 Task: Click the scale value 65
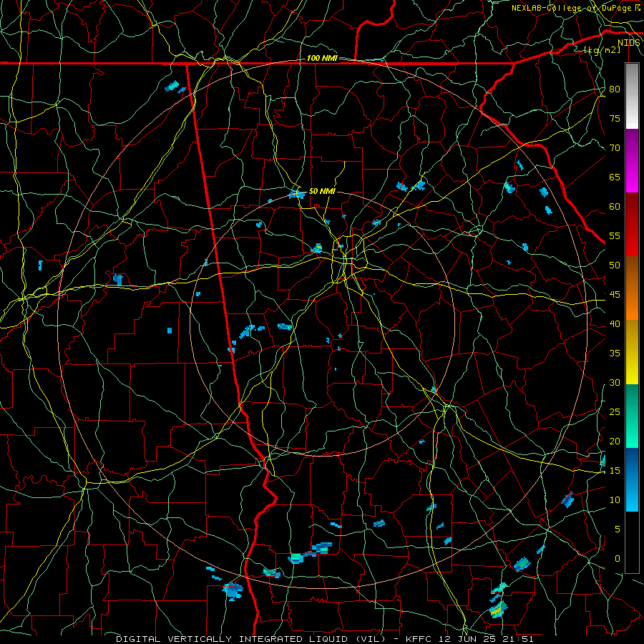(615, 177)
